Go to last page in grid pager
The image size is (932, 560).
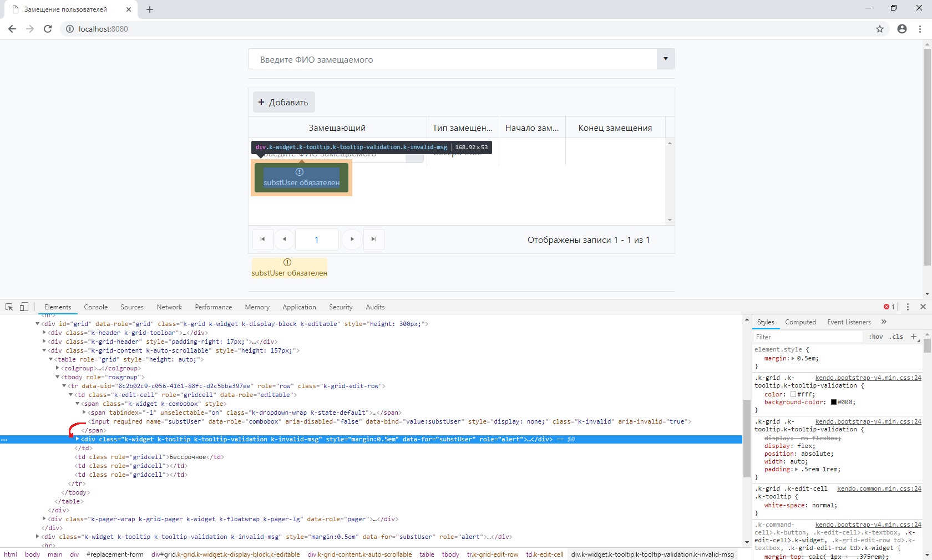coord(374,239)
